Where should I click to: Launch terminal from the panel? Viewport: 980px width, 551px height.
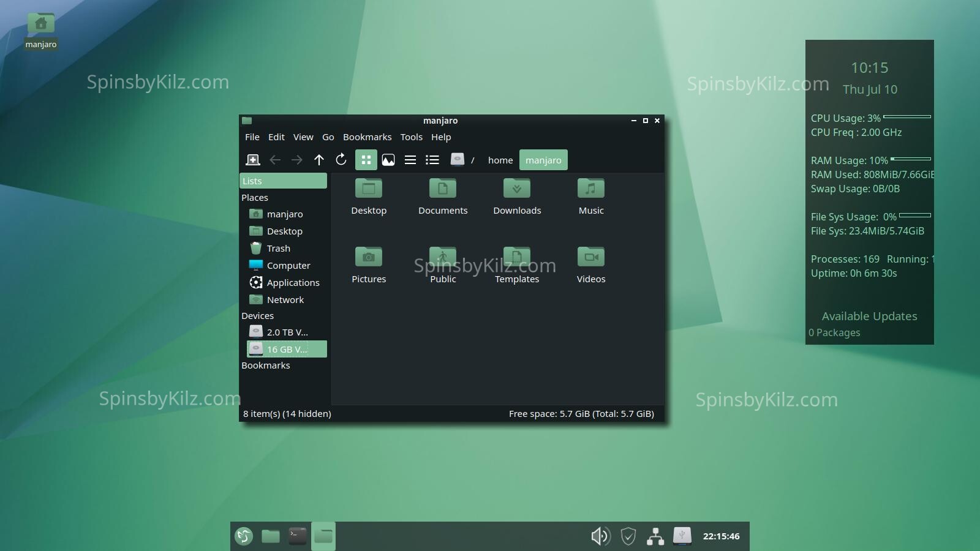click(298, 536)
